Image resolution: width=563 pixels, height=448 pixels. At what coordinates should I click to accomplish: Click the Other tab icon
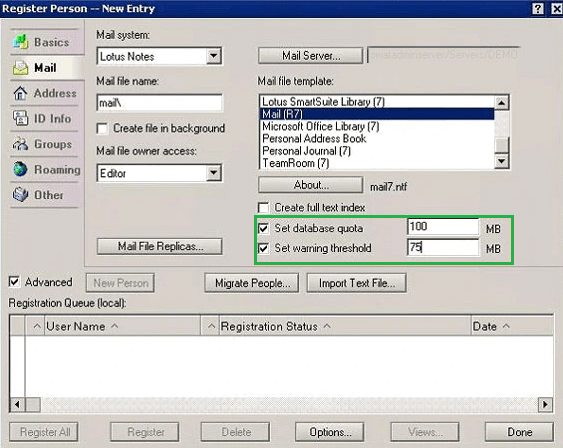(x=20, y=195)
